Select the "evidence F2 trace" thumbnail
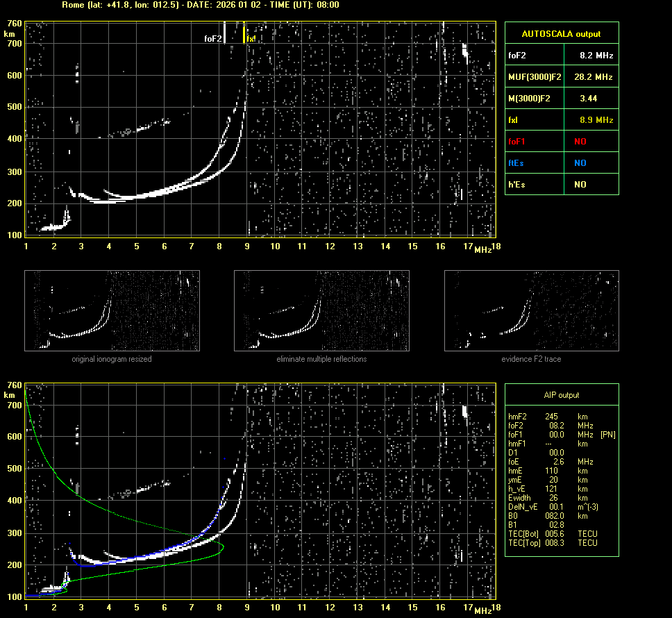672x618 pixels. tap(531, 310)
